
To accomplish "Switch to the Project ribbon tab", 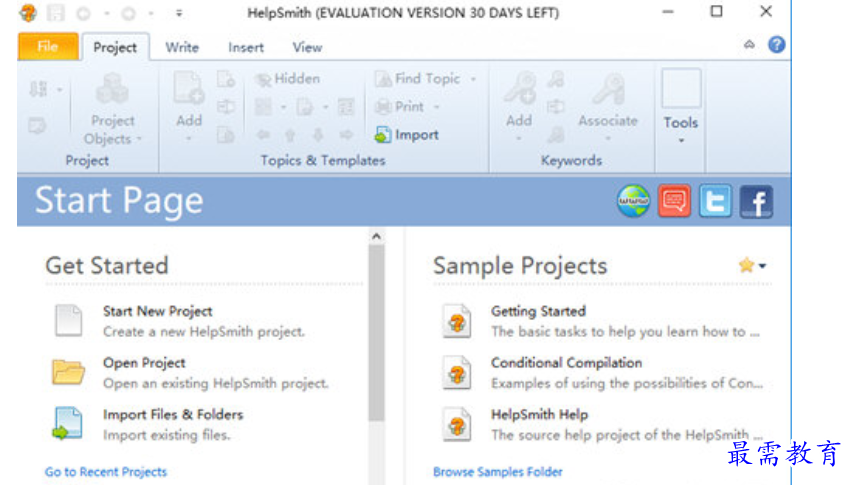I will tap(115, 47).
